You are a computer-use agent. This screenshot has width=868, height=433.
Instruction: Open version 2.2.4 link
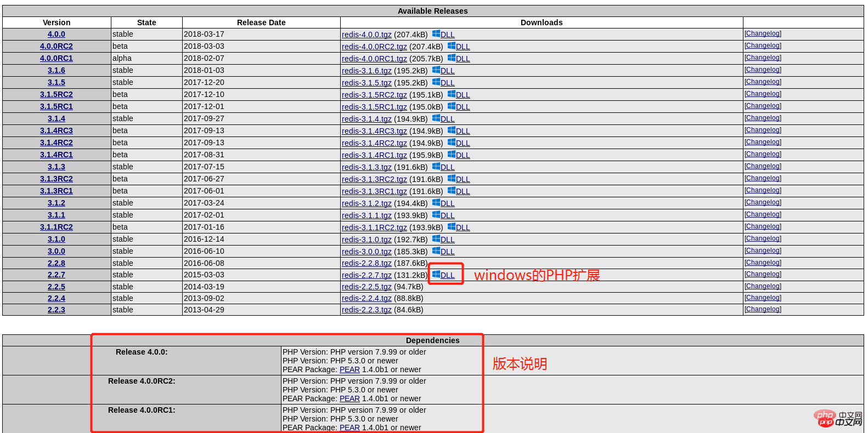pyautogui.click(x=57, y=298)
